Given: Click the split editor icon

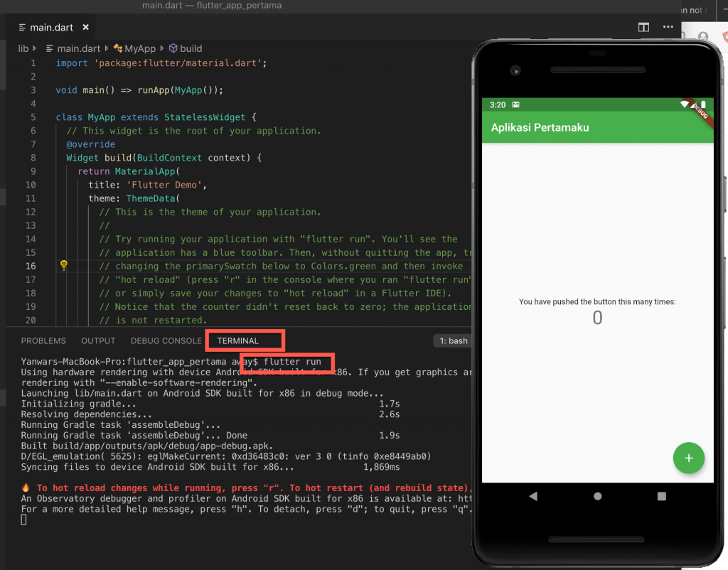Looking at the screenshot, I should click(643, 27).
